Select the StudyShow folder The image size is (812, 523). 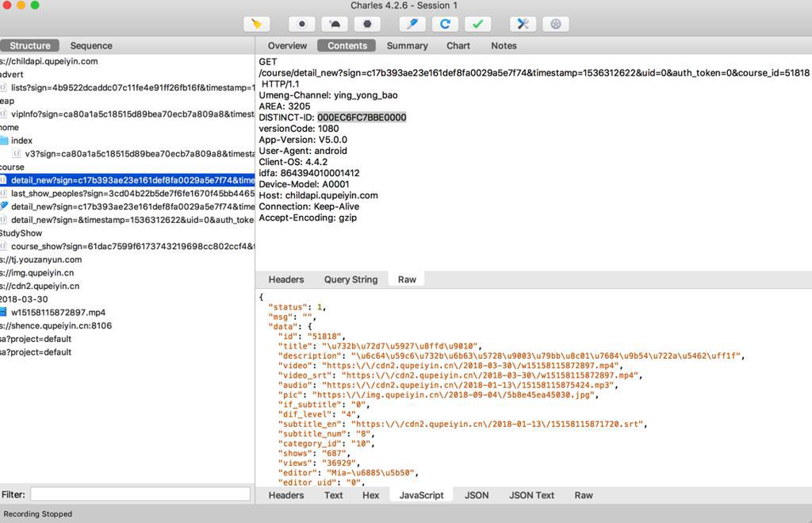[x=21, y=233]
